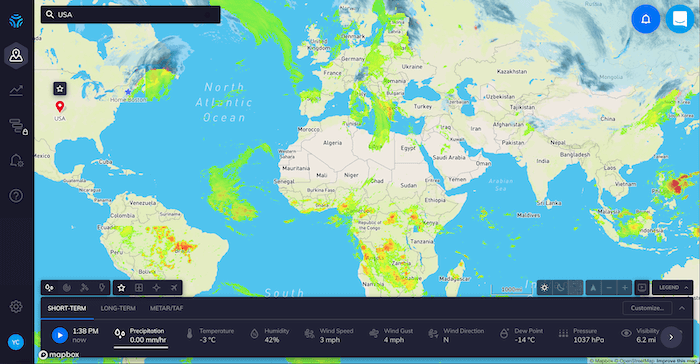Click the USA search field
This screenshot has height=364, width=700.
pyautogui.click(x=130, y=15)
